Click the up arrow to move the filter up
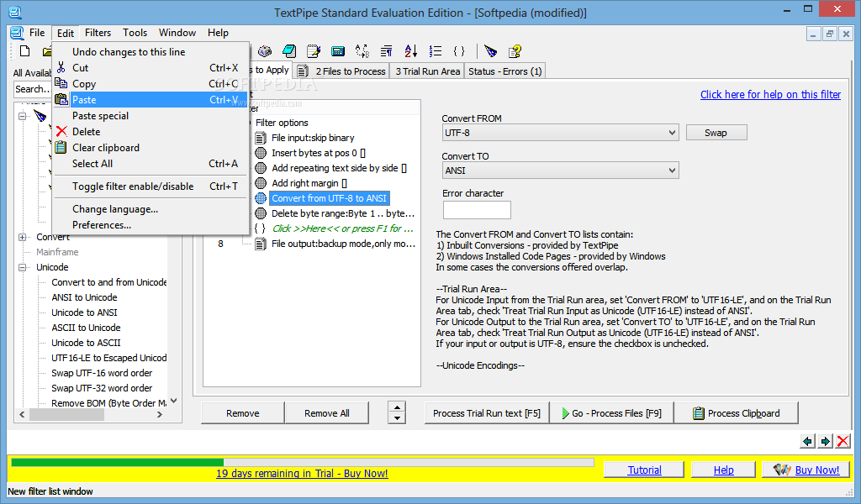Screen dimensions: 861x504 click(x=397, y=407)
